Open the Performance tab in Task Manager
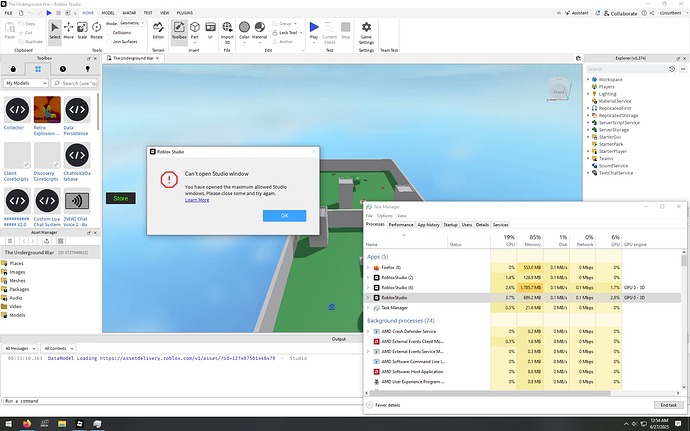The height and width of the screenshot is (431, 690). (401, 225)
